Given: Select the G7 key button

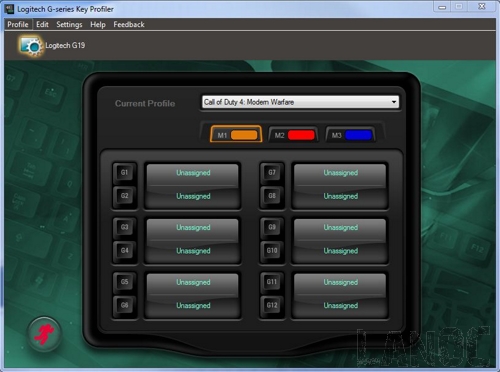Looking at the screenshot, I should pyautogui.click(x=272, y=173).
